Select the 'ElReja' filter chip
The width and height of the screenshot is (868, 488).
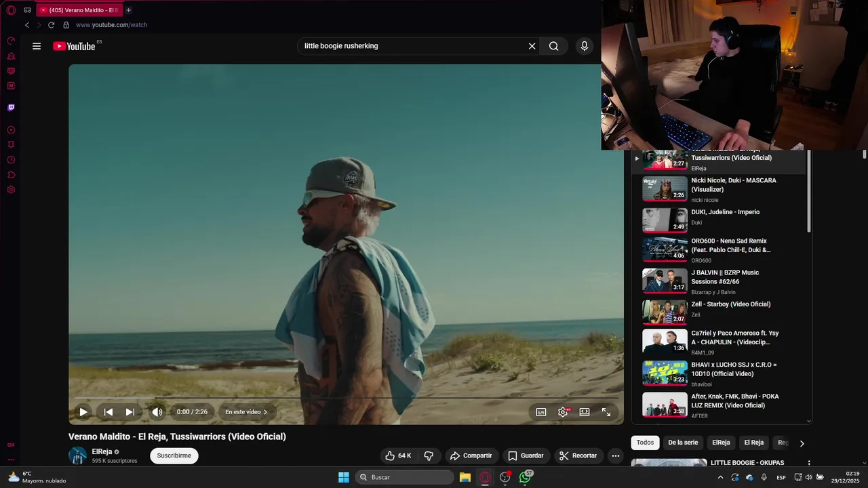click(721, 443)
